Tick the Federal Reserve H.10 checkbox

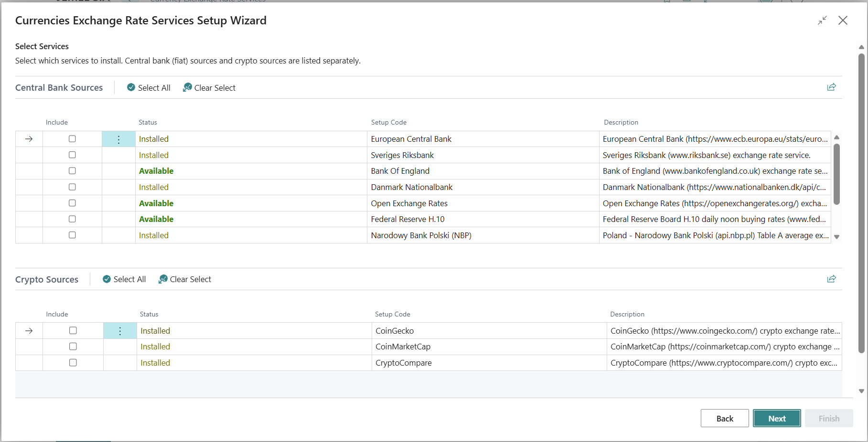(x=72, y=219)
